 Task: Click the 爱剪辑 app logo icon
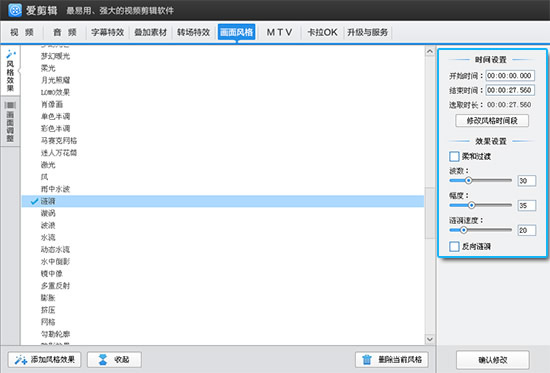pyautogui.click(x=15, y=10)
